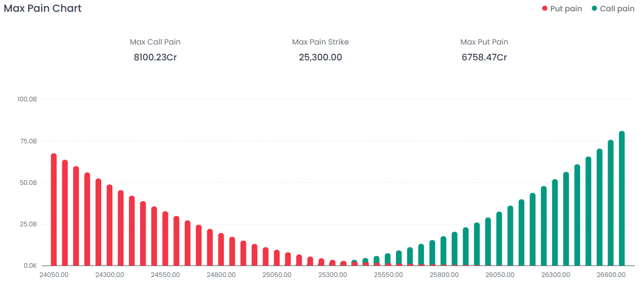Click the red Put pain legend dot
This screenshot has width=644, height=298.
pyautogui.click(x=545, y=9)
